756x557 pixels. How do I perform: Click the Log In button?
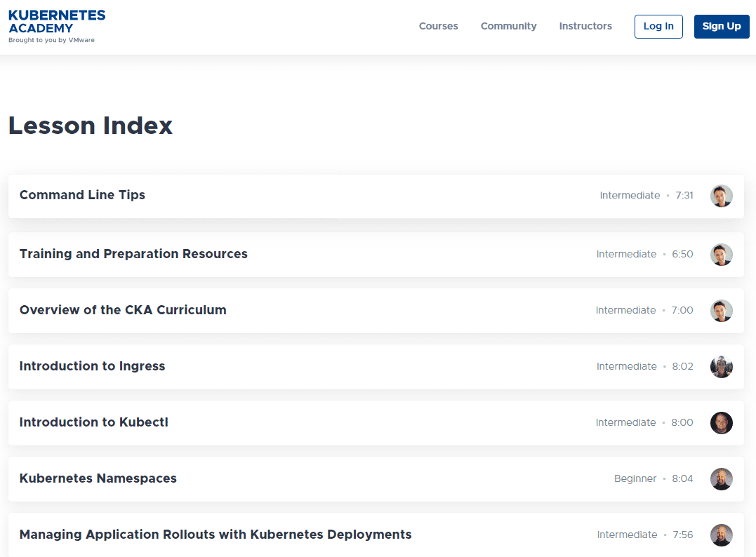click(x=658, y=26)
